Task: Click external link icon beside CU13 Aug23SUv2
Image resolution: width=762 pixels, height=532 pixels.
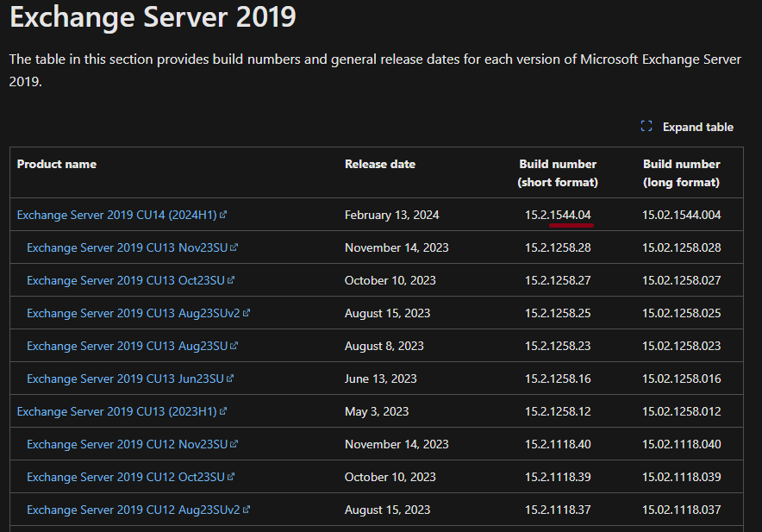Action: pyautogui.click(x=247, y=313)
